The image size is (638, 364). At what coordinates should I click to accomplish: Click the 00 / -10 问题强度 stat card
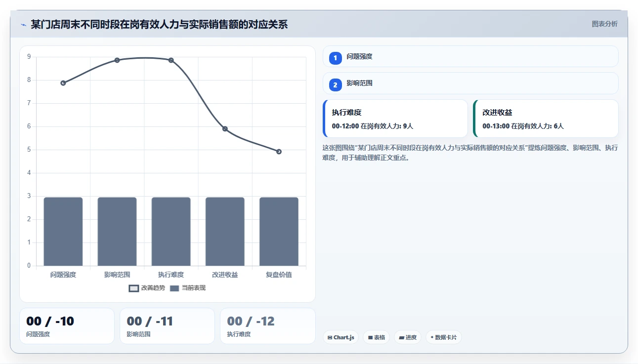tap(67, 326)
